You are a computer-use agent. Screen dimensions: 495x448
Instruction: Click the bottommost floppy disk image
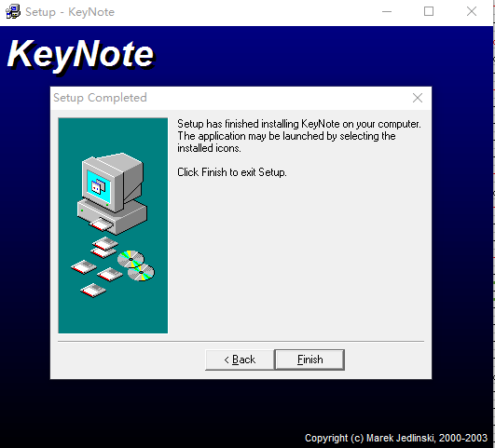[x=93, y=290]
